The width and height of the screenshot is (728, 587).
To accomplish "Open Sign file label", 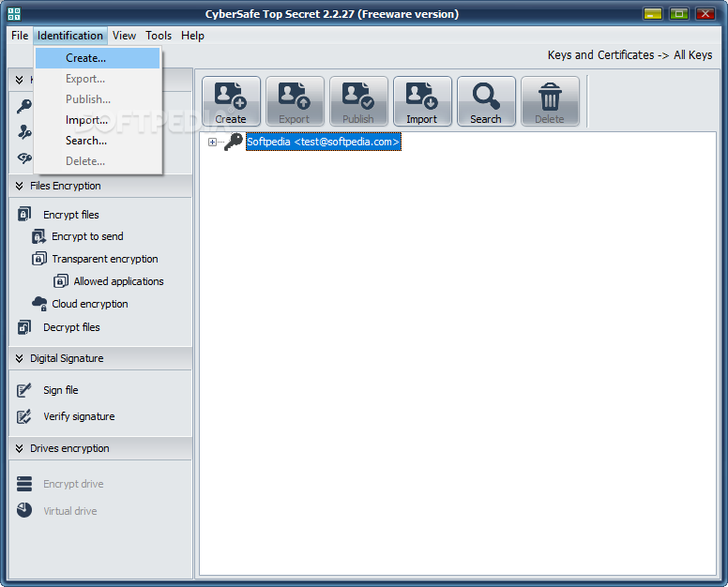I will tap(61, 390).
